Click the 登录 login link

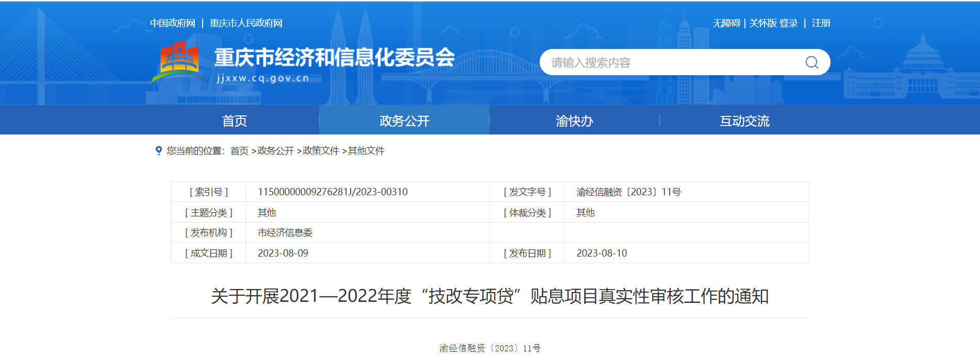pos(788,23)
